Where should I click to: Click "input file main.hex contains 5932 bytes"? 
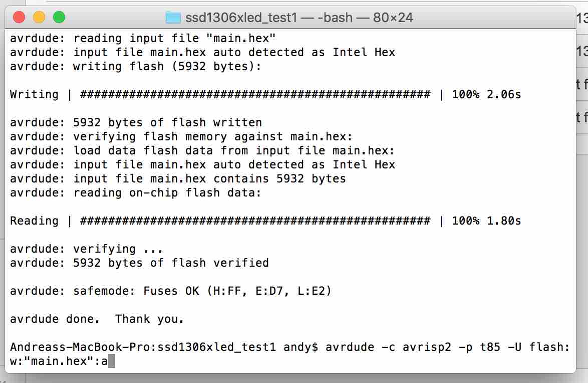coord(209,179)
